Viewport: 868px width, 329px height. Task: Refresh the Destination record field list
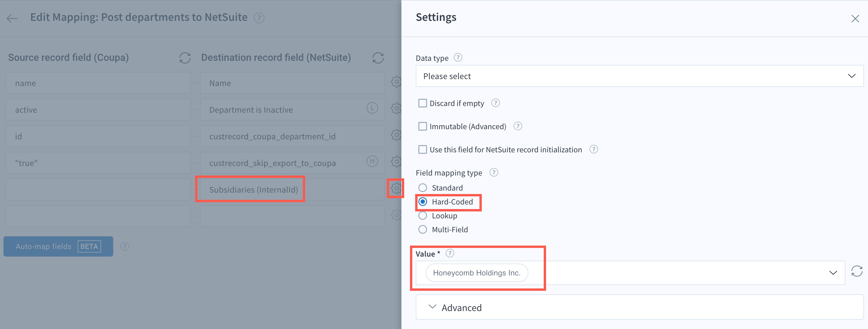pos(378,58)
